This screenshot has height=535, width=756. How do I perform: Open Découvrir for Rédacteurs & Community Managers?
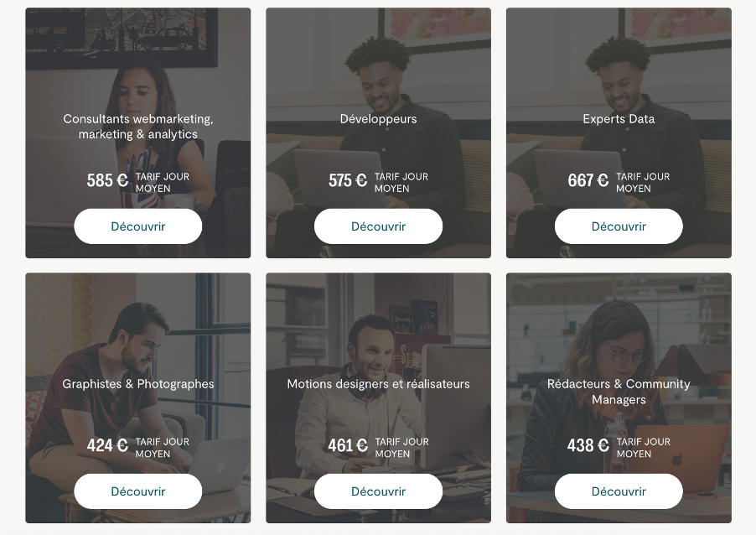(619, 491)
